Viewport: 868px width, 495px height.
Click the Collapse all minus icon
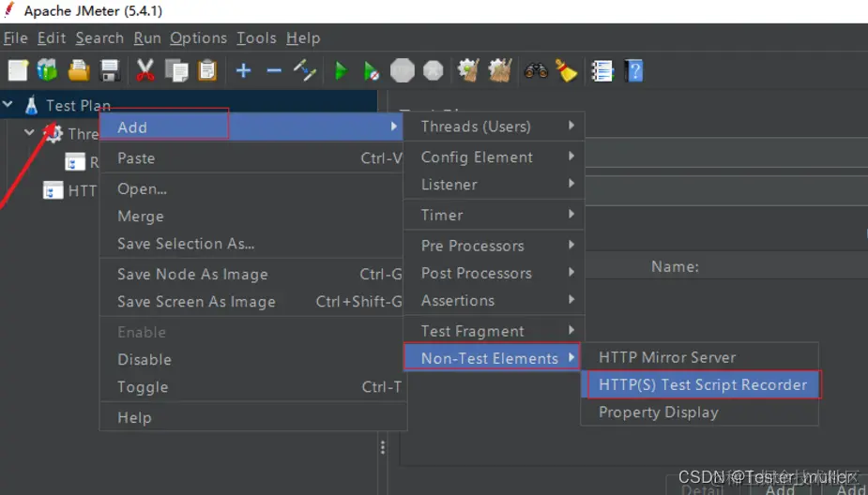pos(274,71)
